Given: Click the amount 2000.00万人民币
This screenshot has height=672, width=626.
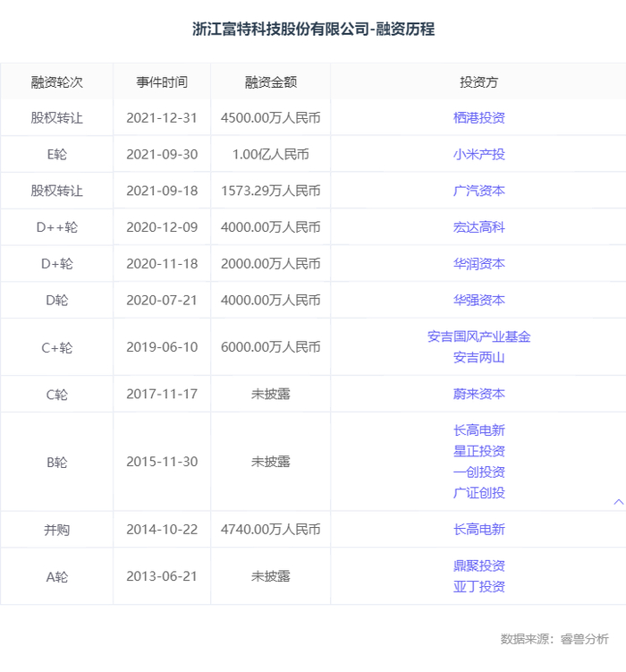Looking at the screenshot, I should [271, 264].
